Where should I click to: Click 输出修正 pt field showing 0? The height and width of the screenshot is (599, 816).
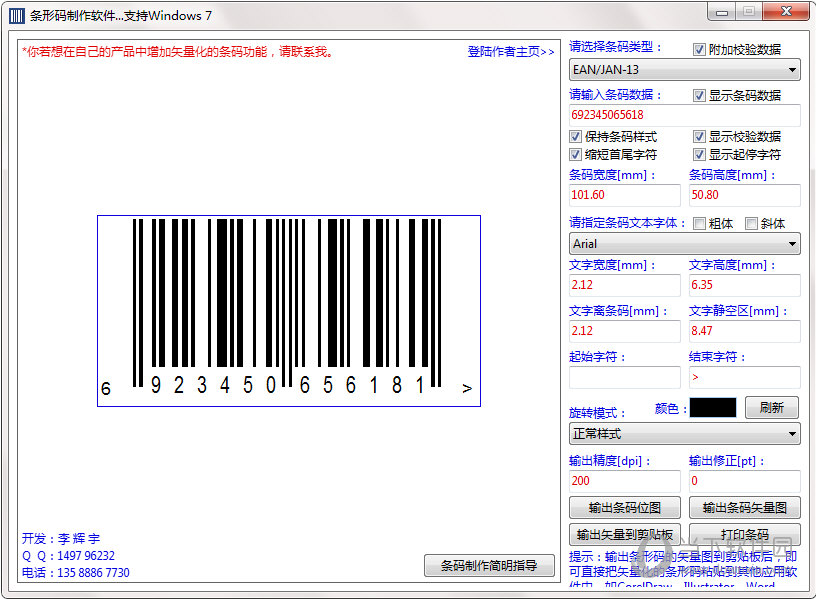tap(745, 481)
